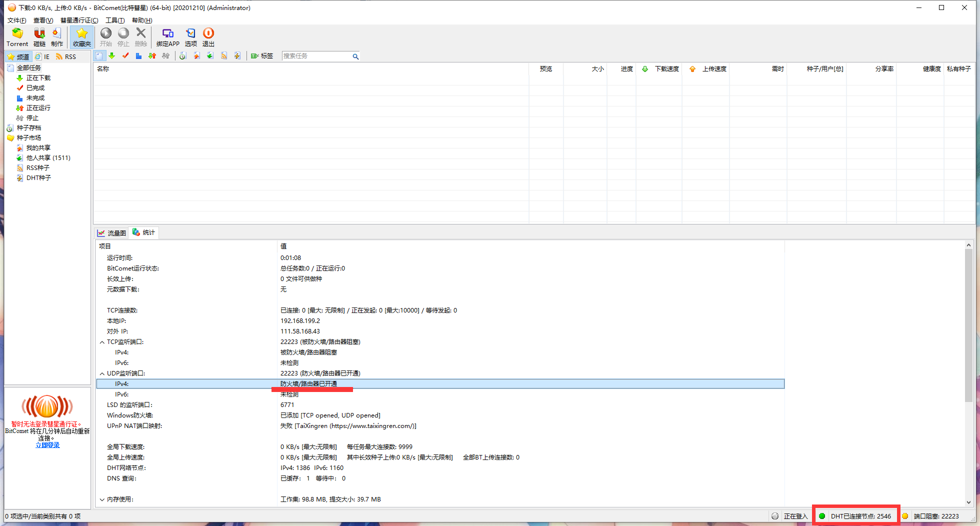Sort by 上传速度 column header
The width and height of the screenshot is (980, 526).
point(705,68)
